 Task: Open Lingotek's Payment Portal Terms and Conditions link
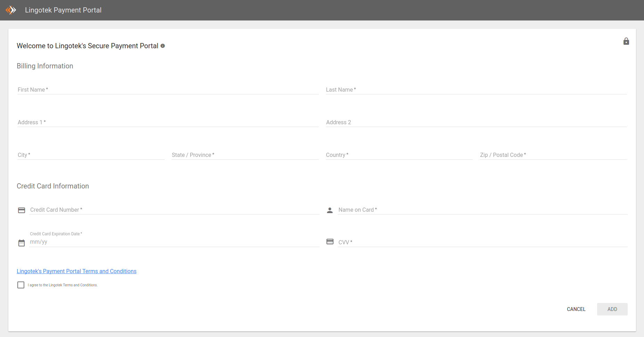(76, 271)
